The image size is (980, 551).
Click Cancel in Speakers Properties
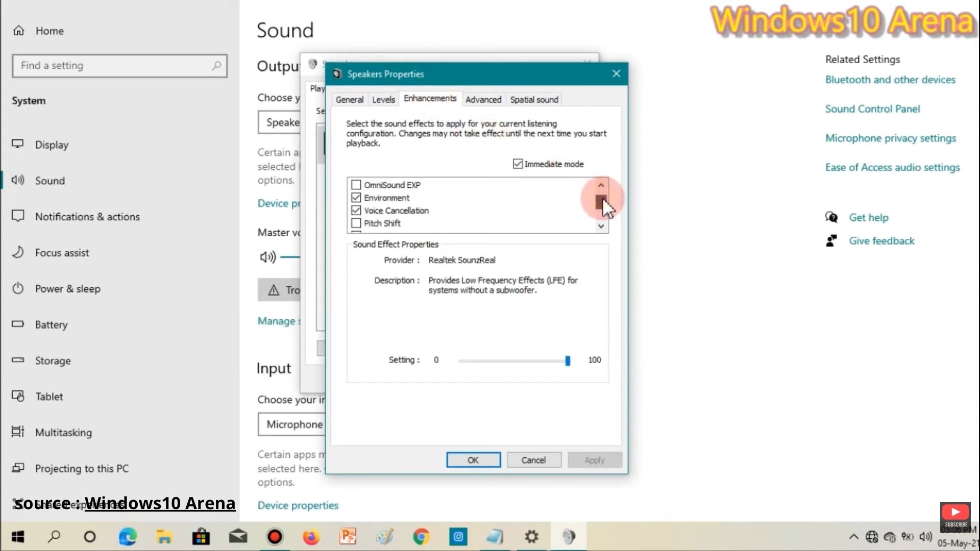(x=533, y=460)
